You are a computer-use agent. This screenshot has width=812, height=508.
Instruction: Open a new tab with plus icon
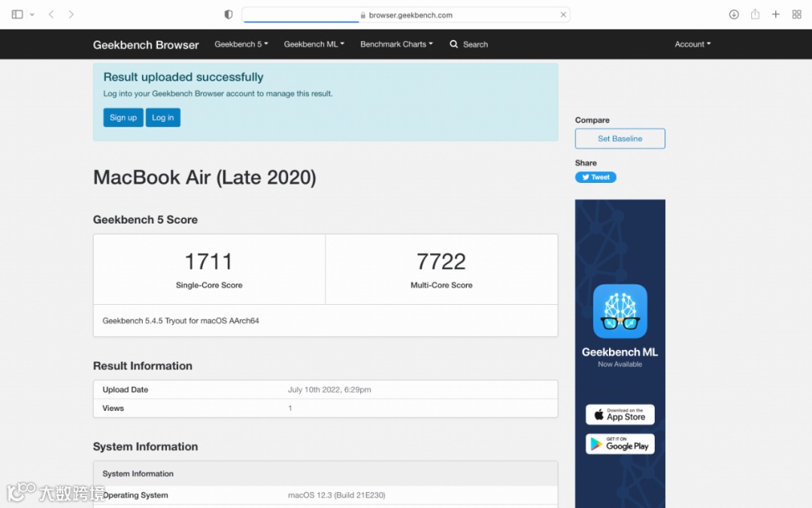775,14
